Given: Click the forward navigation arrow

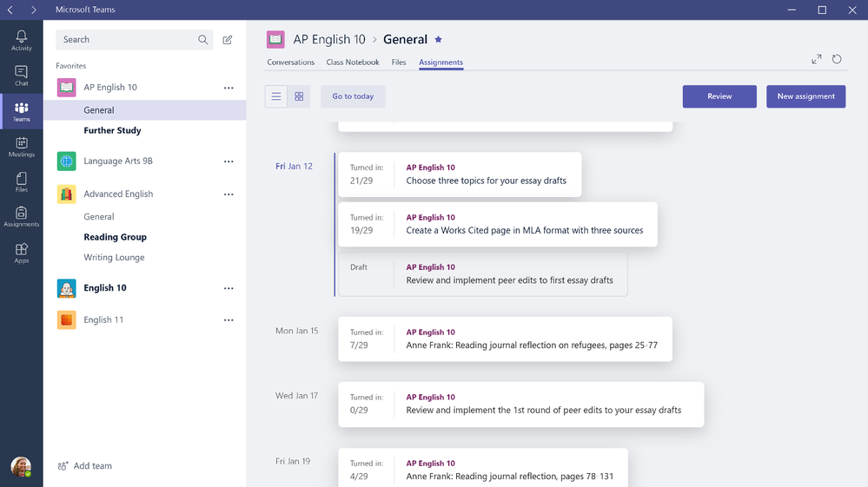Looking at the screenshot, I should (34, 10).
